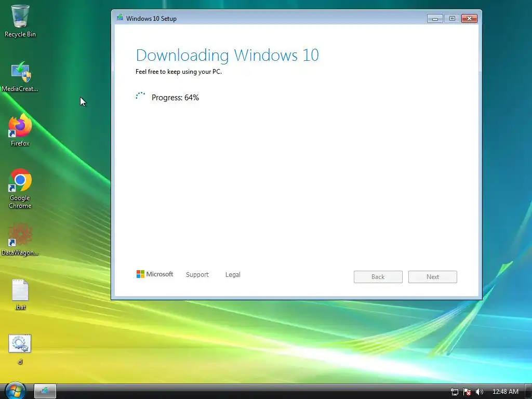Click the Windows 10 Setup taskbar button
This screenshot has width=532, height=399.
[45, 391]
